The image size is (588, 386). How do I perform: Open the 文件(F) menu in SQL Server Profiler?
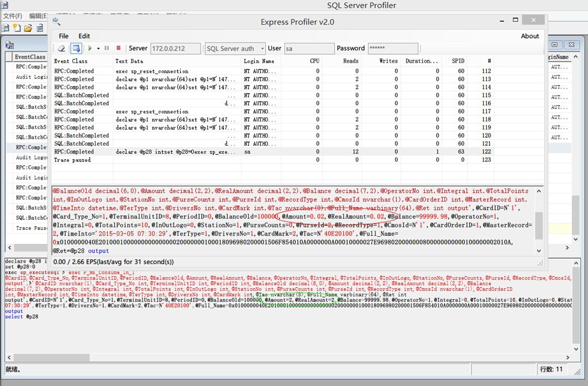[13, 16]
